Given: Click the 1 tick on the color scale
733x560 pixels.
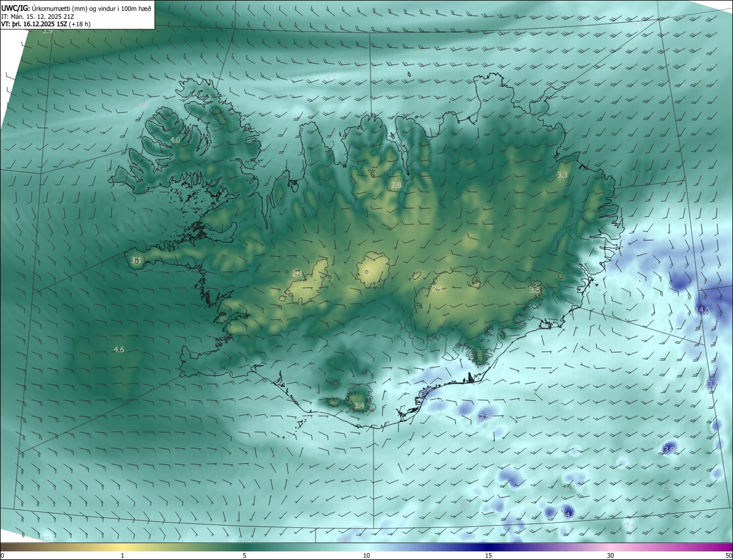Looking at the screenshot, I should (x=123, y=555).
